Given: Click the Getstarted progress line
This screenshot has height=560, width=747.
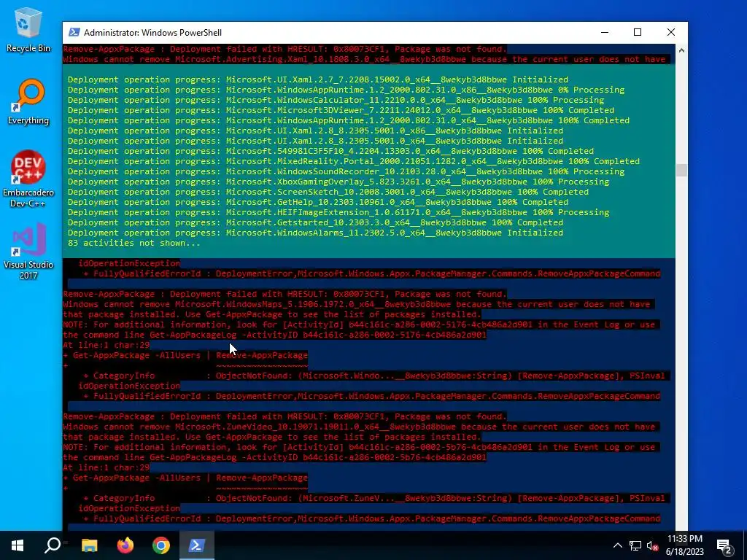Looking at the screenshot, I should tap(315, 222).
